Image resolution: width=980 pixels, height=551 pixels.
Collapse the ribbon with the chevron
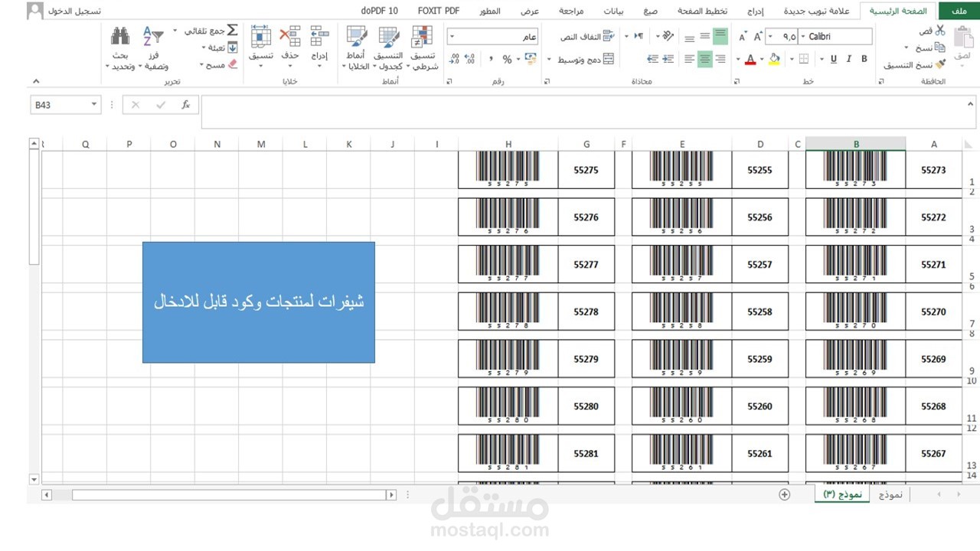35,81
